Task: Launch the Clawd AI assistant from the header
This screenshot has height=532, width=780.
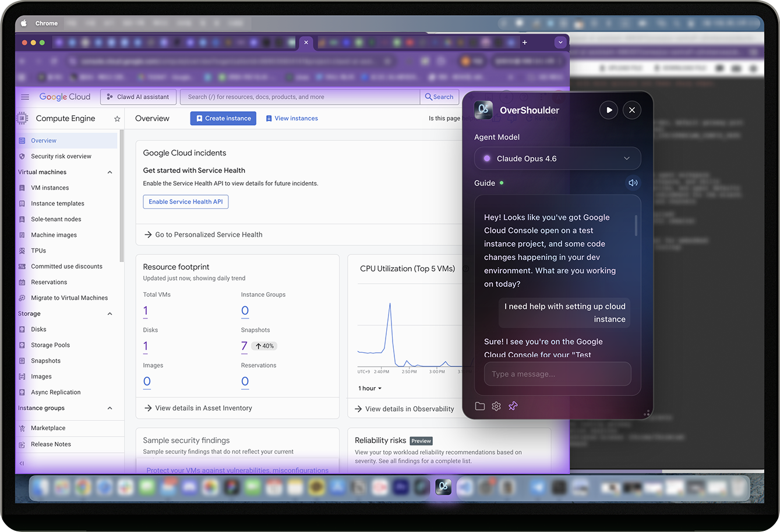Action: [x=138, y=97]
